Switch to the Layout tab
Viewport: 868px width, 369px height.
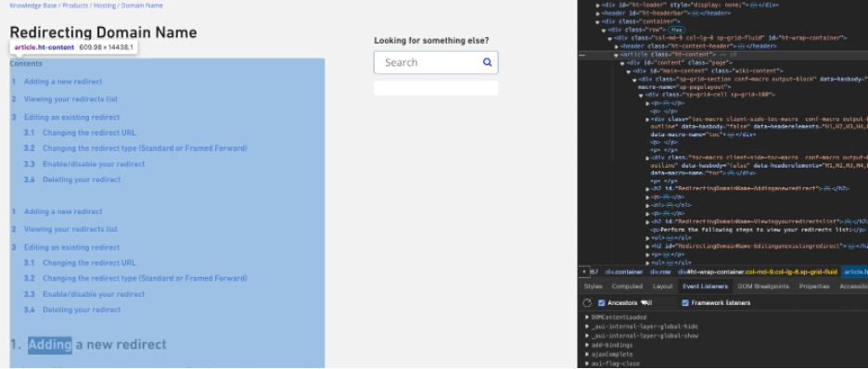pos(663,286)
